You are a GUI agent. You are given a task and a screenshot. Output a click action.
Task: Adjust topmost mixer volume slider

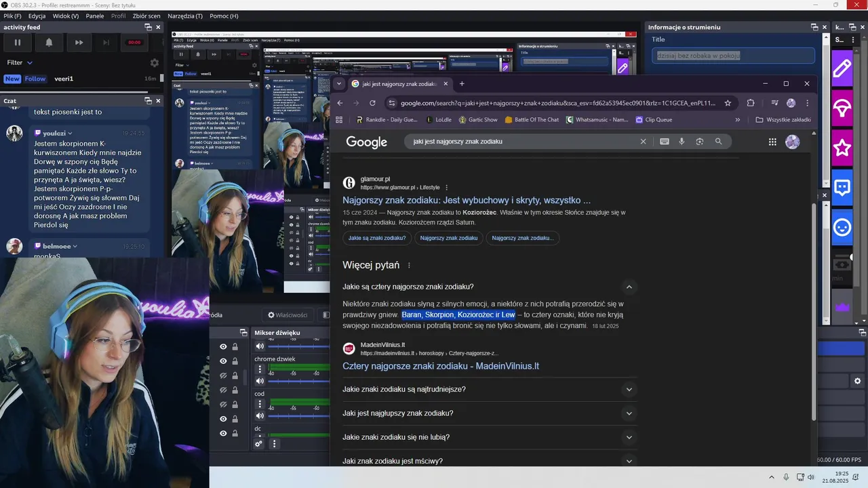(298, 346)
